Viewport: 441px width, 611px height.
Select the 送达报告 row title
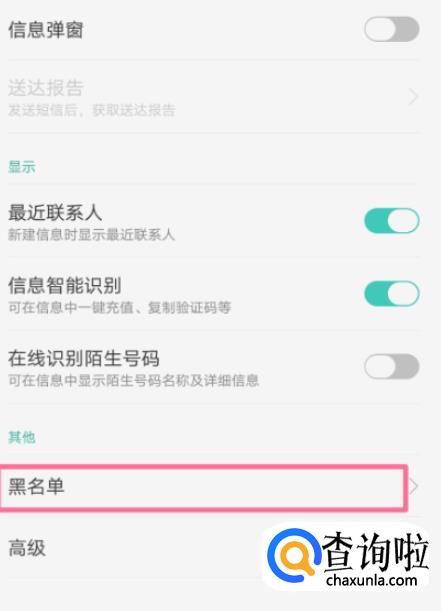[x=46, y=88]
